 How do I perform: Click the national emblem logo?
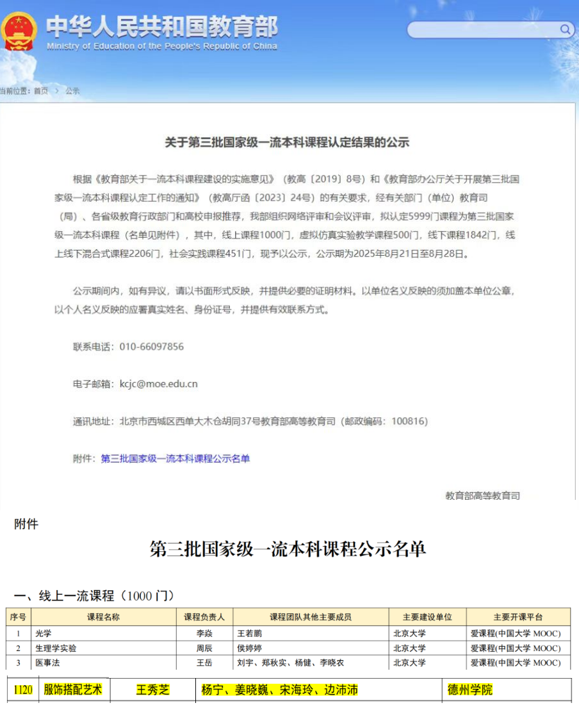coord(19,31)
